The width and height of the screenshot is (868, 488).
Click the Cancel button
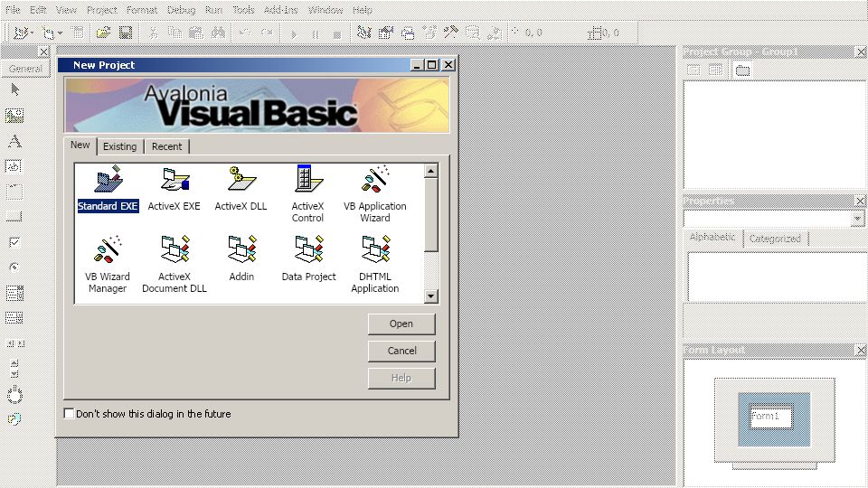[x=401, y=351]
